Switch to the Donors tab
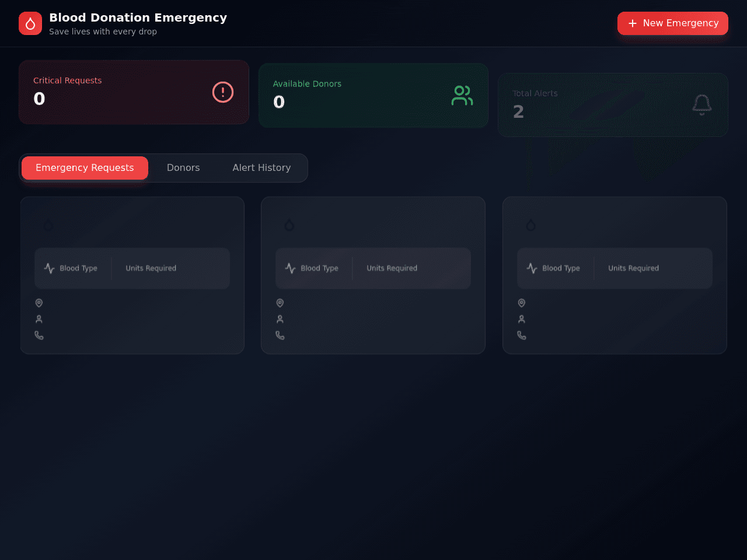Screen dimensions: 747x560 coord(183,168)
